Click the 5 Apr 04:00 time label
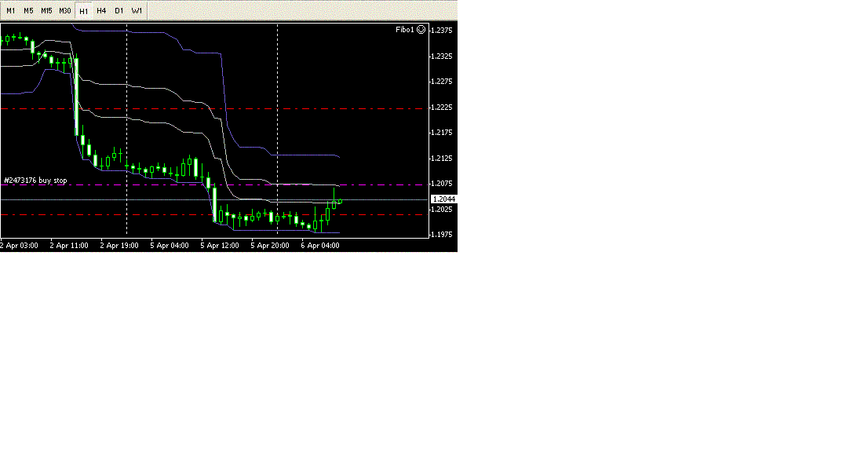 pos(170,245)
